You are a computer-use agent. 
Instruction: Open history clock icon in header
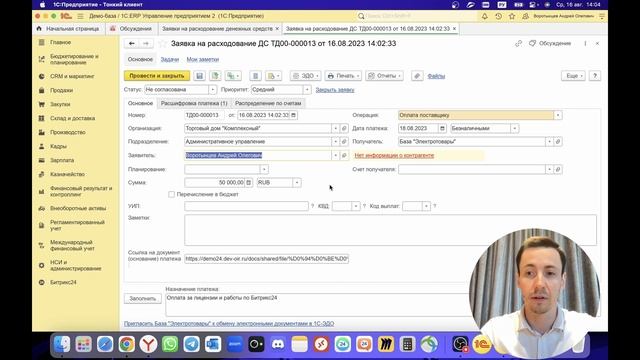[498, 16]
